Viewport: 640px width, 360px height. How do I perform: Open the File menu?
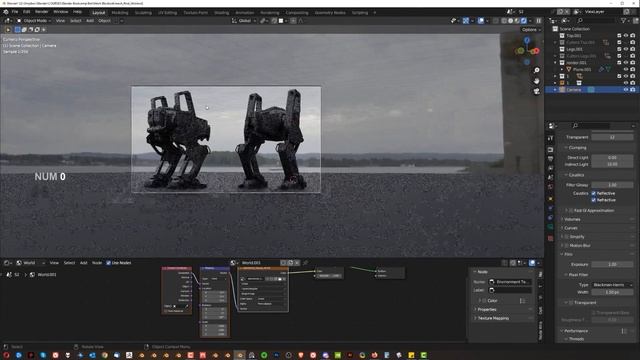click(x=15, y=12)
